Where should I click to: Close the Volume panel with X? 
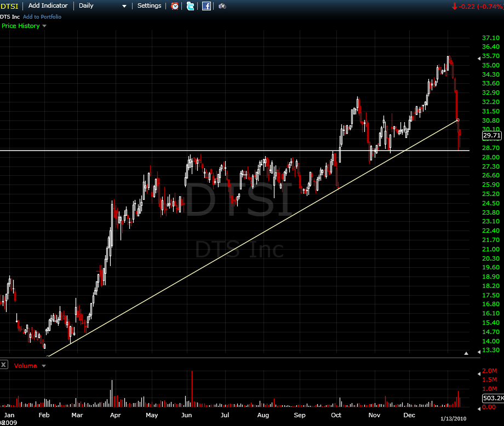(x=3, y=365)
